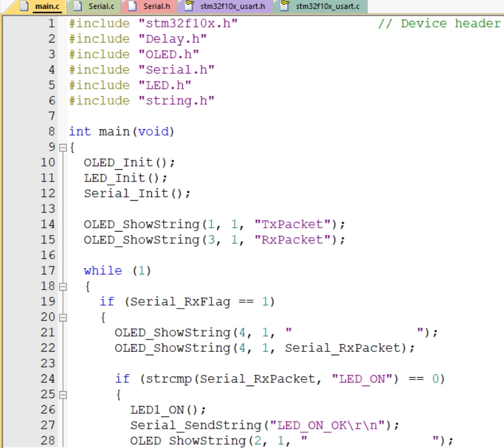
Task: Click the // Device header comment
Action: tap(440, 24)
